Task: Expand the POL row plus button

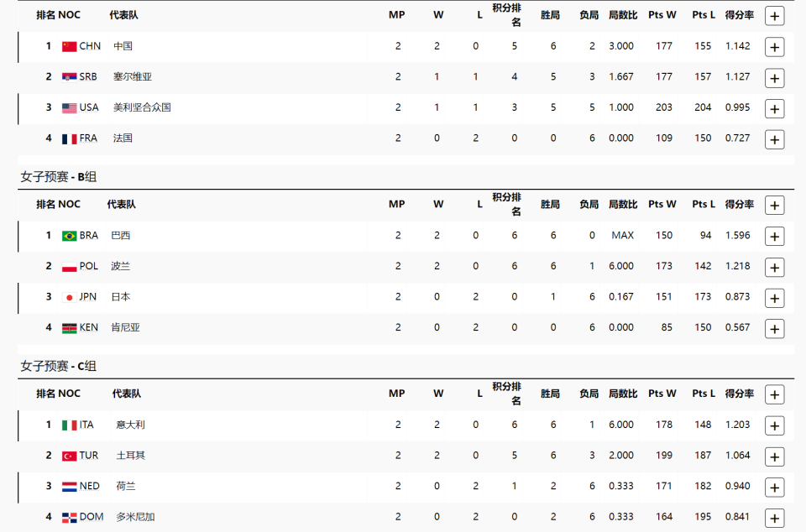Action: pyautogui.click(x=774, y=268)
